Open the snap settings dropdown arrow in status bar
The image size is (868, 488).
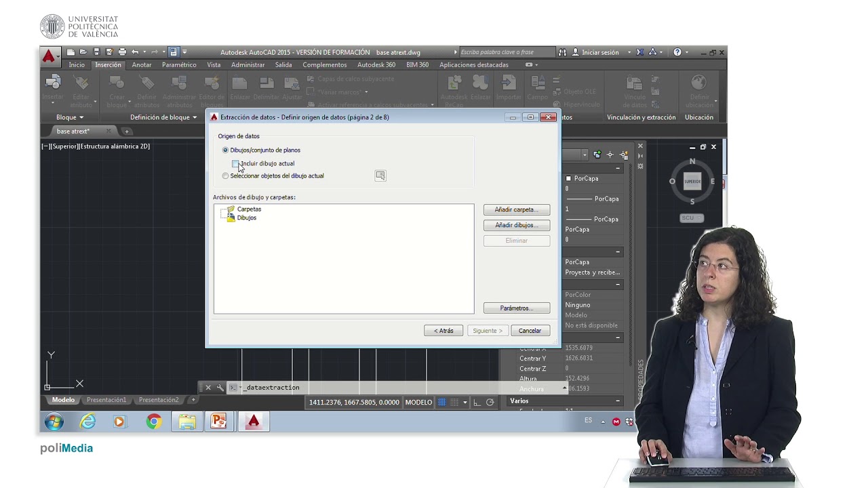(465, 402)
